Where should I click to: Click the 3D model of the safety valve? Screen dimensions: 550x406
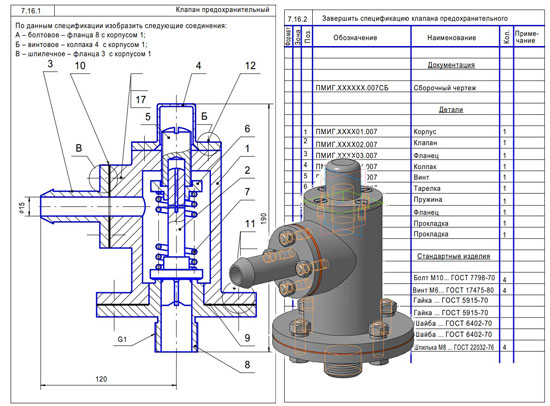(x=323, y=267)
